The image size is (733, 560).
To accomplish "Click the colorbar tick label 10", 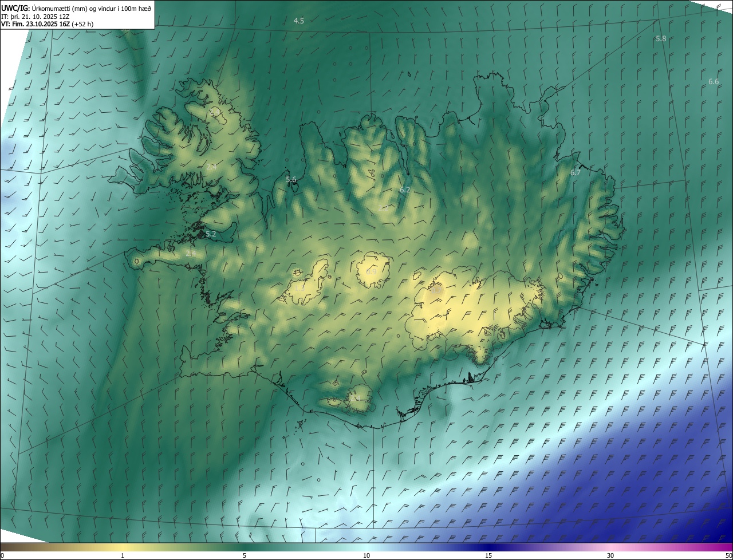I will click(x=366, y=555).
